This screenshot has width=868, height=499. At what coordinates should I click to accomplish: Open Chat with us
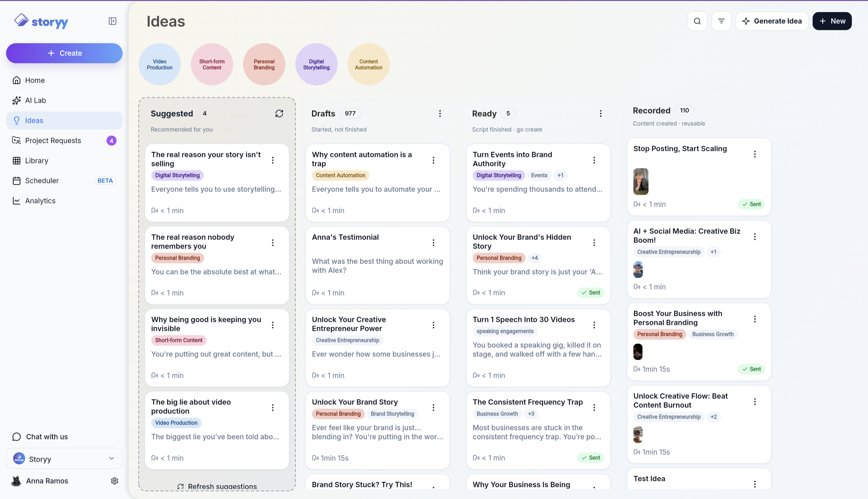(x=40, y=437)
